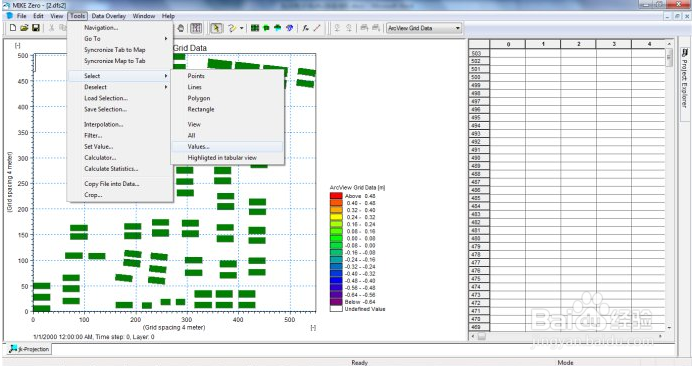Click the red Above 0.48 legend swatch

click(336, 196)
